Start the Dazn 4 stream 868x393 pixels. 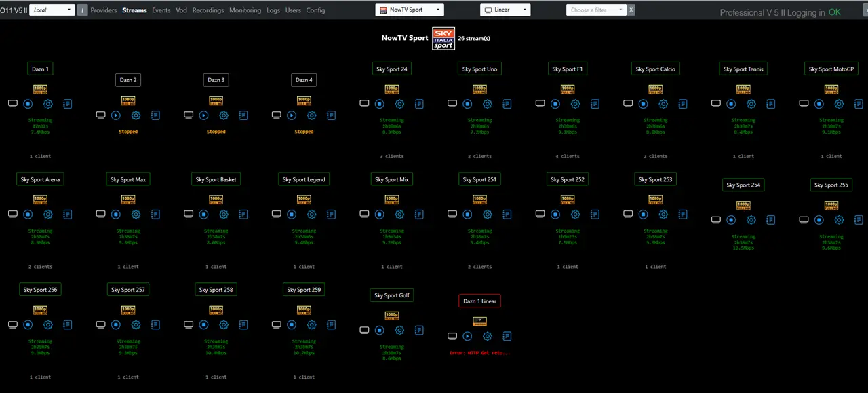coord(291,115)
